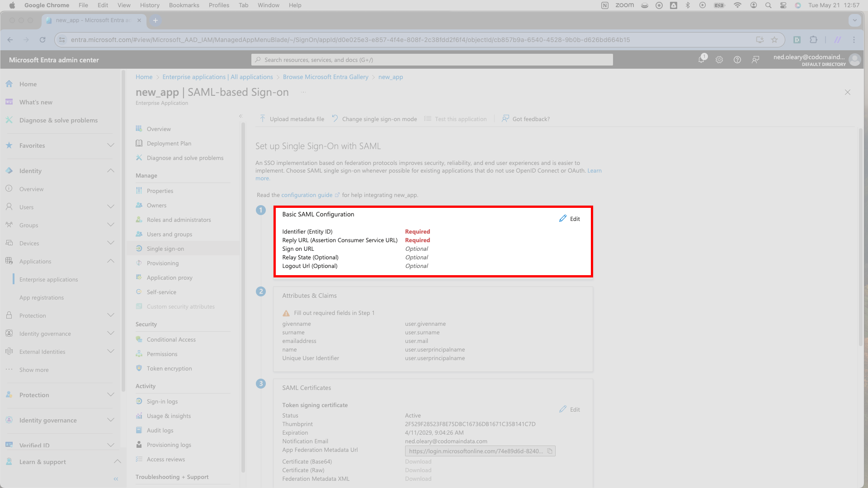Collapse the left navigation sidebar
The width and height of the screenshot is (868, 488).
click(x=116, y=479)
